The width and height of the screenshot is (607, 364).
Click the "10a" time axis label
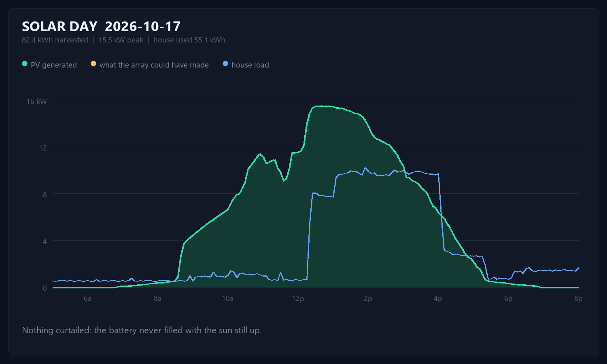tap(228, 299)
